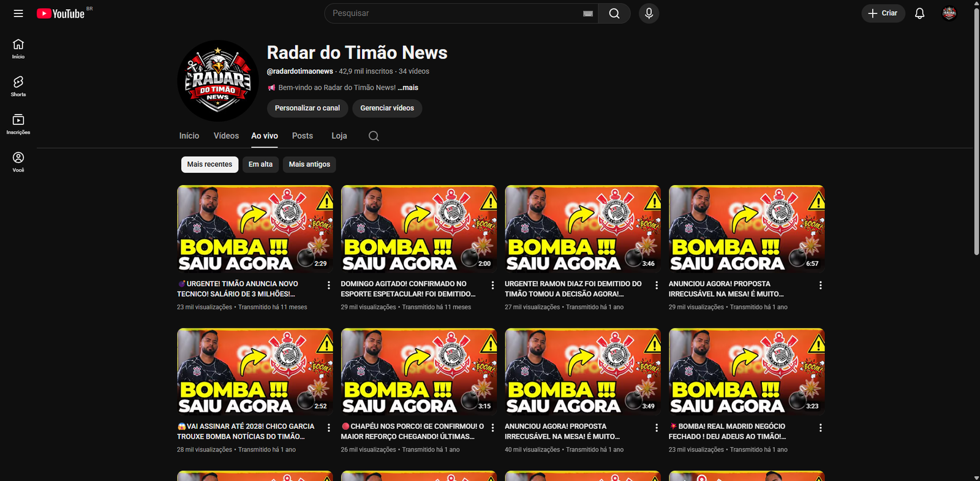980x481 pixels.
Task: Open the notifications bell
Action: coord(919,13)
